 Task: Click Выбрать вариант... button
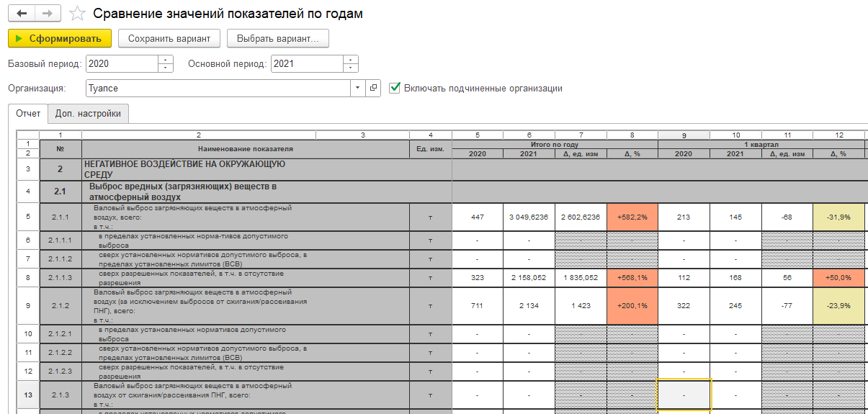click(277, 38)
